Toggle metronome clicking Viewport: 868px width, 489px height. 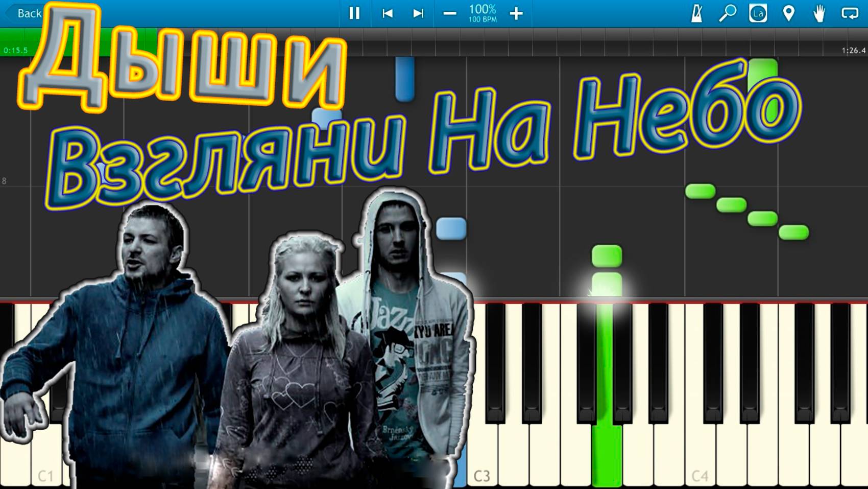697,14
